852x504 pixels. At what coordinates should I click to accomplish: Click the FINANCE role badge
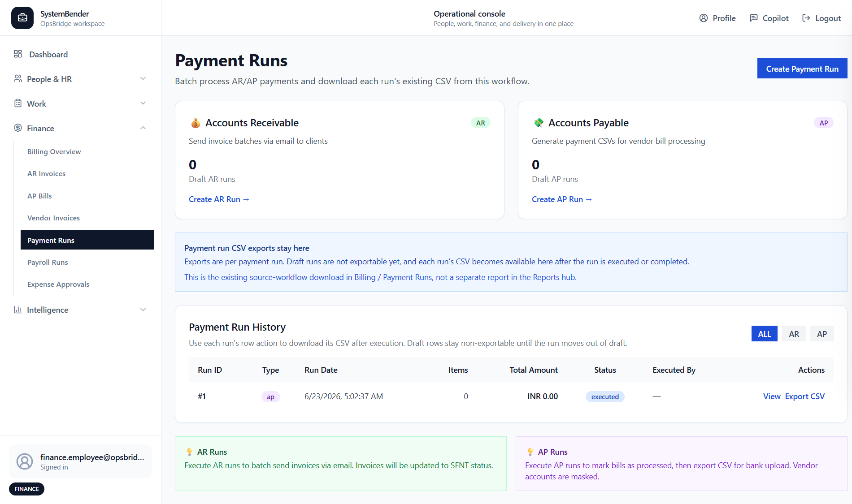[x=26, y=489]
